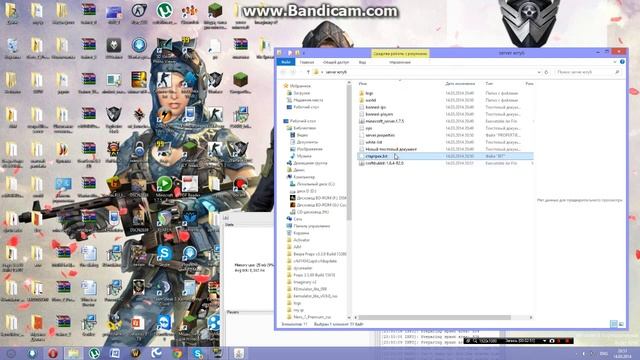Click ENG language indicator in tray

[x=604, y=353]
